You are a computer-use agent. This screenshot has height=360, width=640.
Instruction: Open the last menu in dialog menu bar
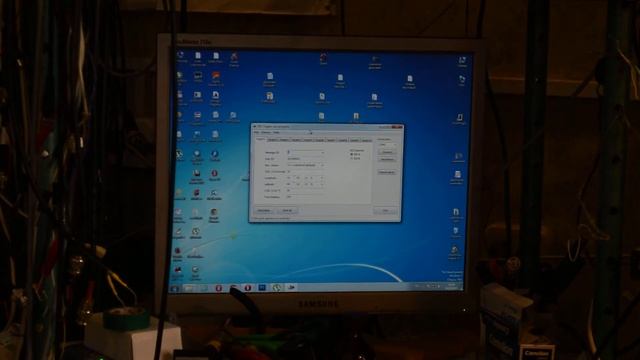click(x=276, y=132)
